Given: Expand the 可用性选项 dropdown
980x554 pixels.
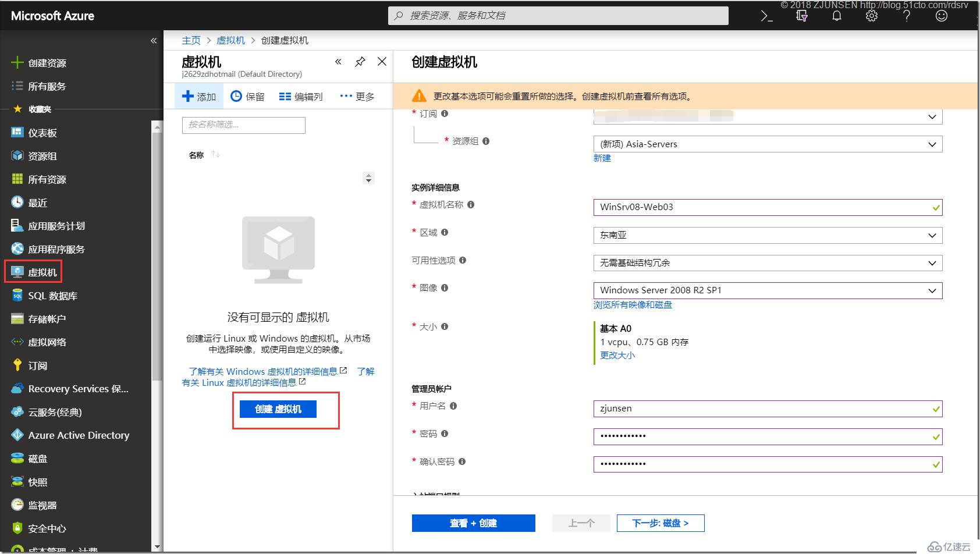Looking at the screenshot, I should (x=768, y=263).
